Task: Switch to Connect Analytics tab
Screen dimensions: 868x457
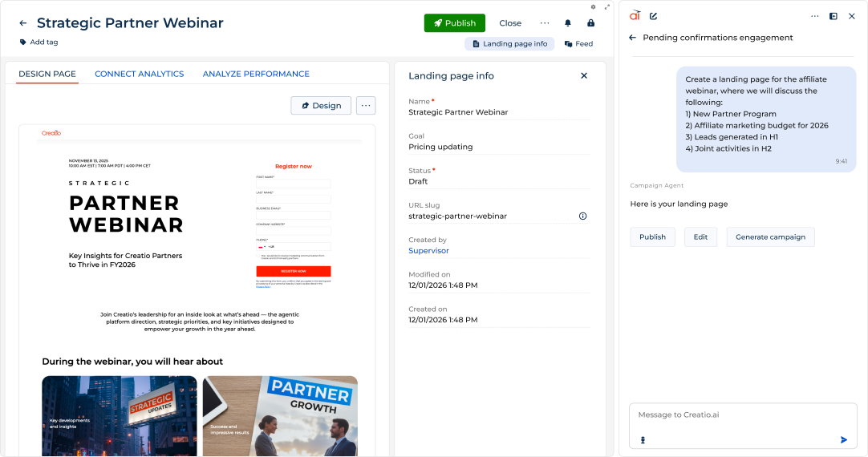Action: 139,74
